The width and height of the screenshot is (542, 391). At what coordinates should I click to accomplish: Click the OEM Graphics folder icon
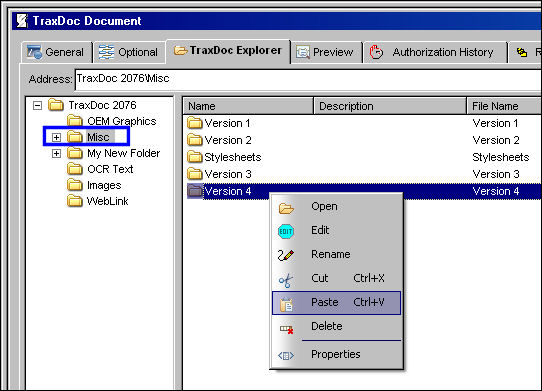pos(75,121)
